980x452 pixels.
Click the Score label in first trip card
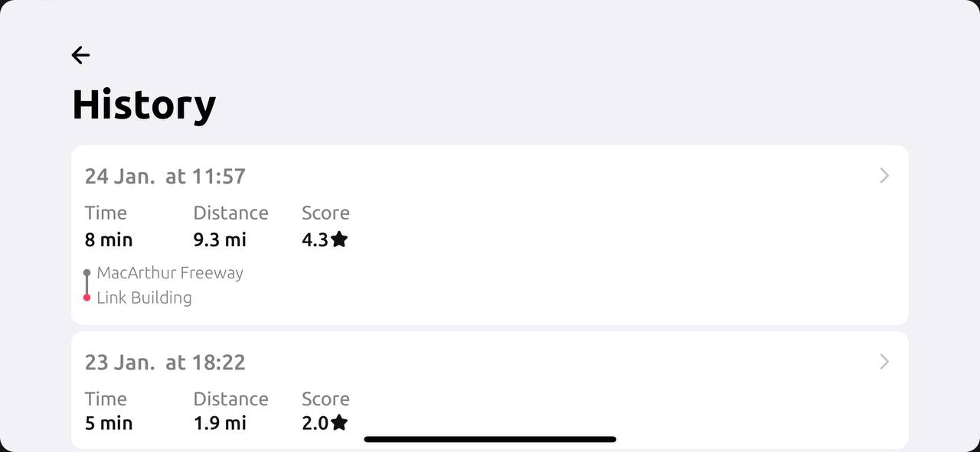[325, 213]
